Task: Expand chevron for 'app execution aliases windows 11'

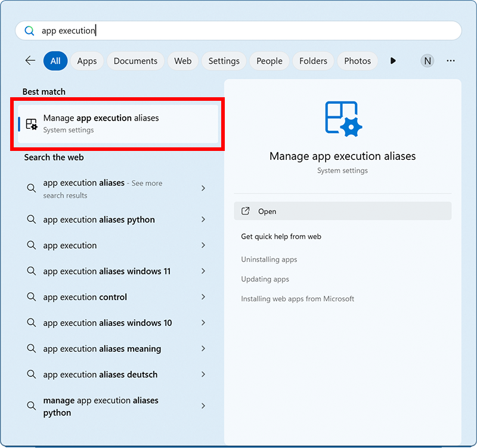Action: tap(203, 271)
